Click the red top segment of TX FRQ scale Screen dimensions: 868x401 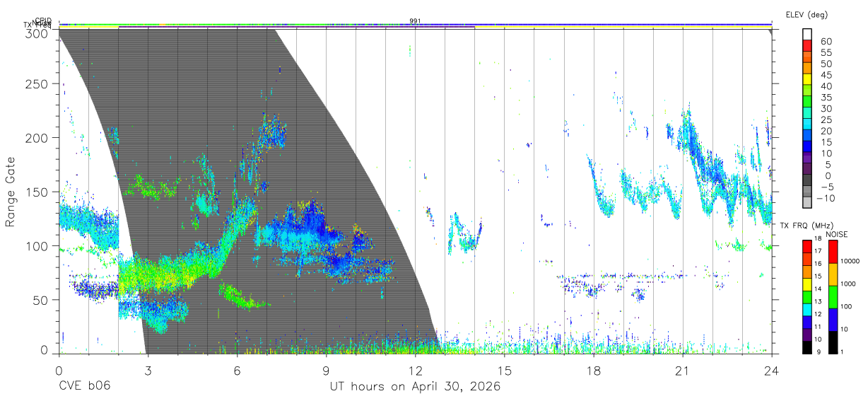point(807,245)
